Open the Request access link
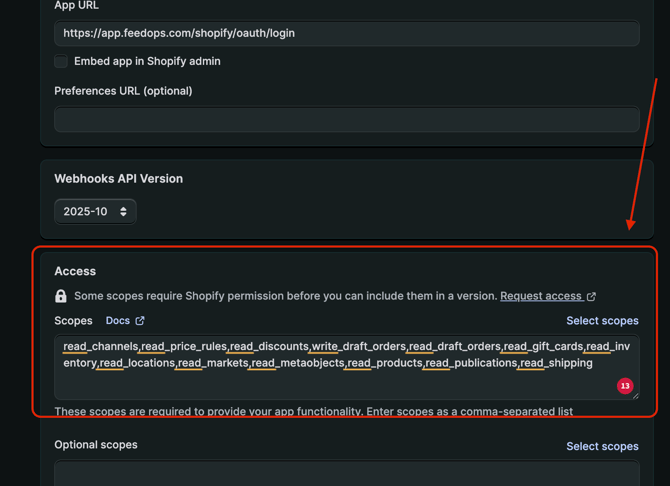Viewport: 670px width, 486px height. [x=541, y=296]
